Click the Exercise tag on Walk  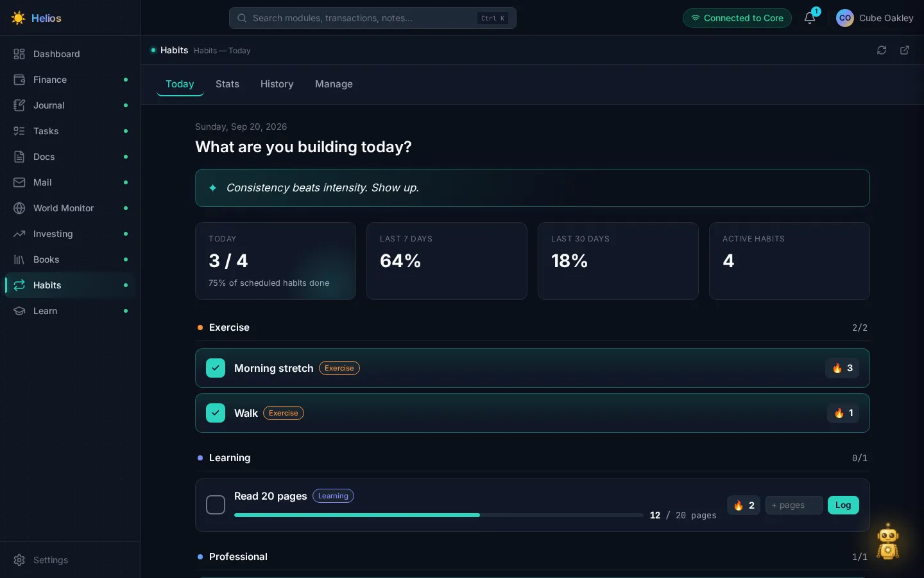click(284, 413)
